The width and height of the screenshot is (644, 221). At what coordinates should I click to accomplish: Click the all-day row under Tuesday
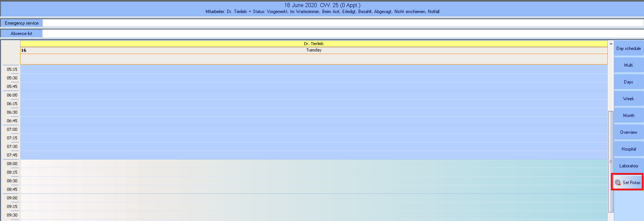point(314,59)
